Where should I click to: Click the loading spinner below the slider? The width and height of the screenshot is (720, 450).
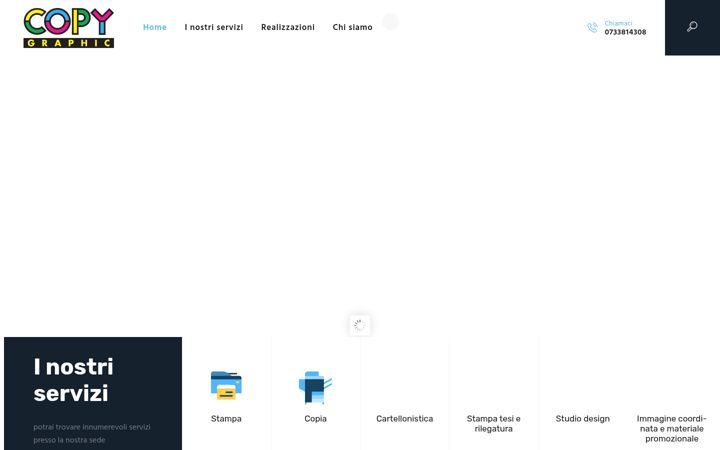pyautogui.click(x=360, y=325)
